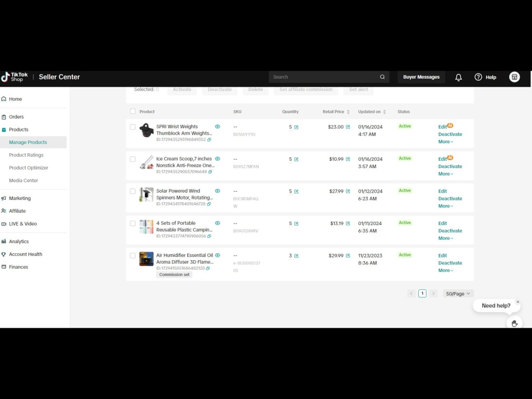Expand More for 4 Sets of Portable
The height and width of the screenshot is (399, 532).
click(x=445, y=238)
